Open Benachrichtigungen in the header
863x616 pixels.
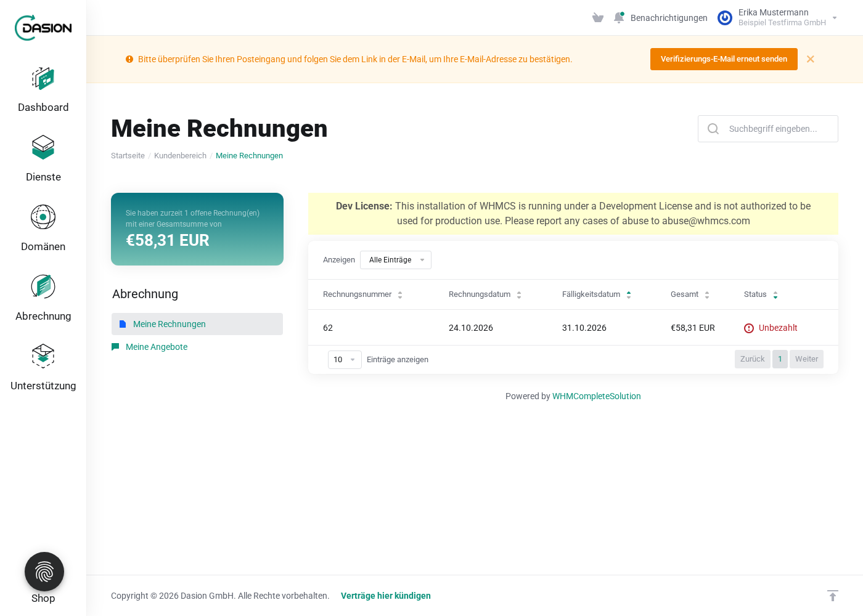tap(669, 18)
